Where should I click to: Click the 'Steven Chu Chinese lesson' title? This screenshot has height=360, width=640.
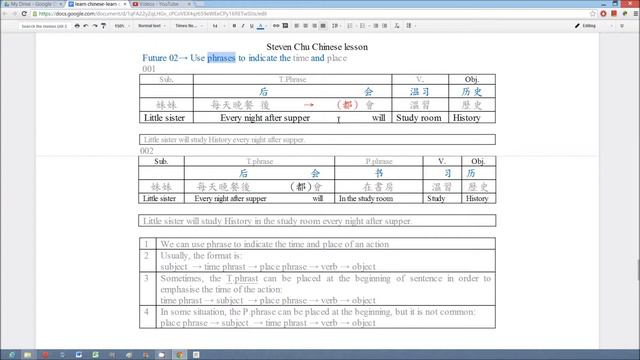coord(317,47)
